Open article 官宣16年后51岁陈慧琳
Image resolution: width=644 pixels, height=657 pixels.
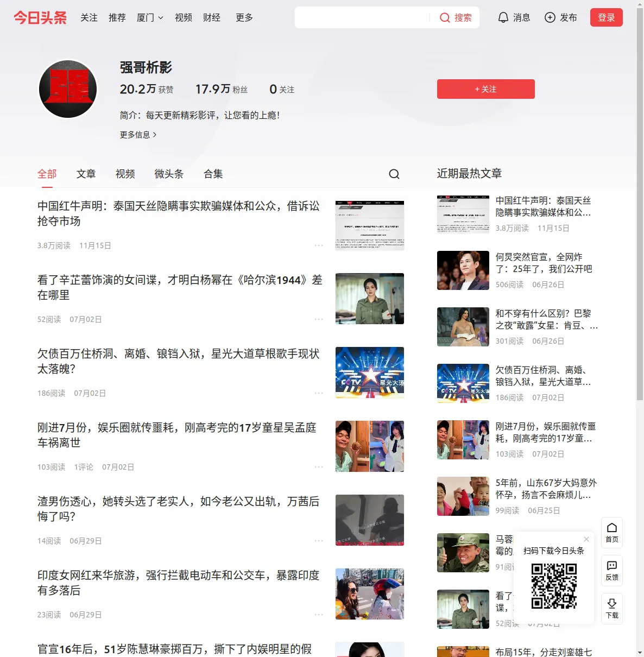175,649
